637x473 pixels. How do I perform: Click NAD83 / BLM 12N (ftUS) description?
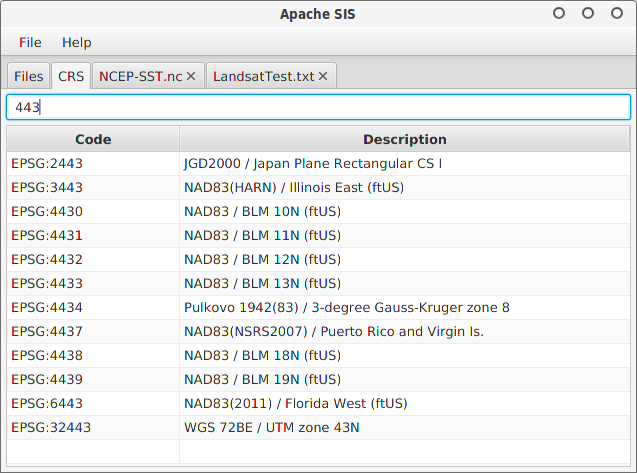[262, 259]
